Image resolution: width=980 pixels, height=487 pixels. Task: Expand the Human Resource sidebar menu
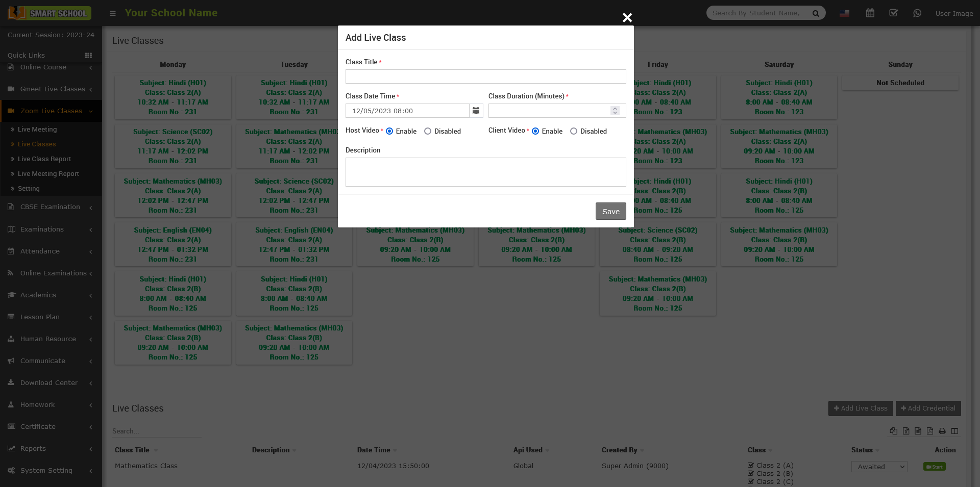[50, 339]
